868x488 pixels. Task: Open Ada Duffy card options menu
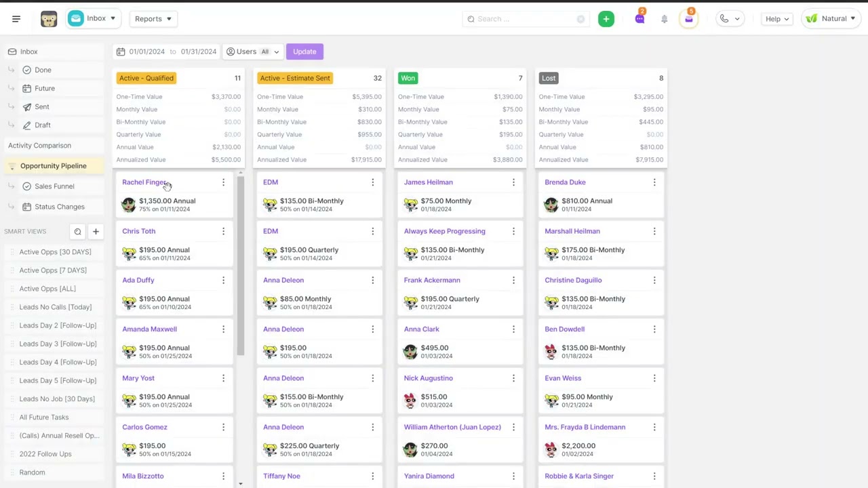[x=223, y=280]
